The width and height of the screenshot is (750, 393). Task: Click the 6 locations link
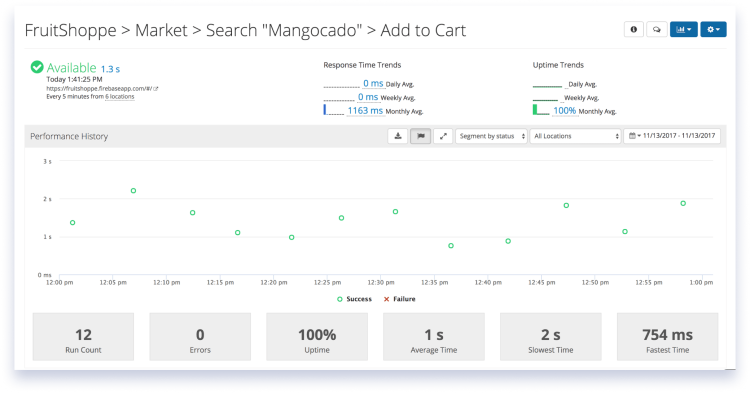[x=120, y=97]
